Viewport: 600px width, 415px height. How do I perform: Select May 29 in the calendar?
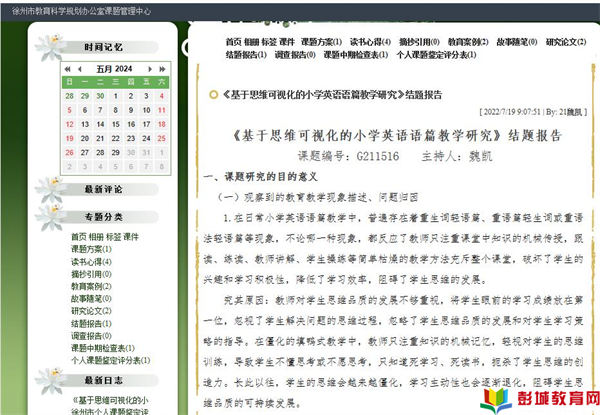point(116,153)
